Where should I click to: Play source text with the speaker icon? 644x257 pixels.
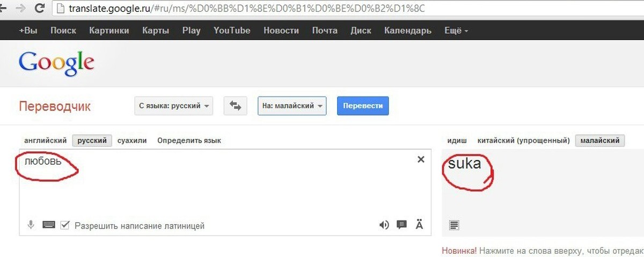click(x=384, y=225)
